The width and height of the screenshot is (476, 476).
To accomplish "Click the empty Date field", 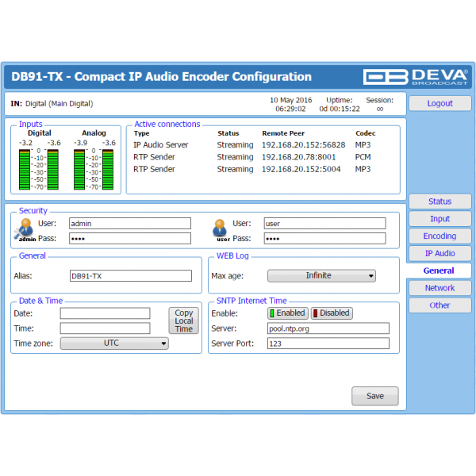I will 105,313.
